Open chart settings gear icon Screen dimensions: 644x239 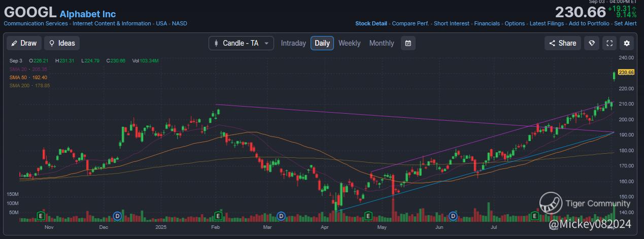pos(627,43)
